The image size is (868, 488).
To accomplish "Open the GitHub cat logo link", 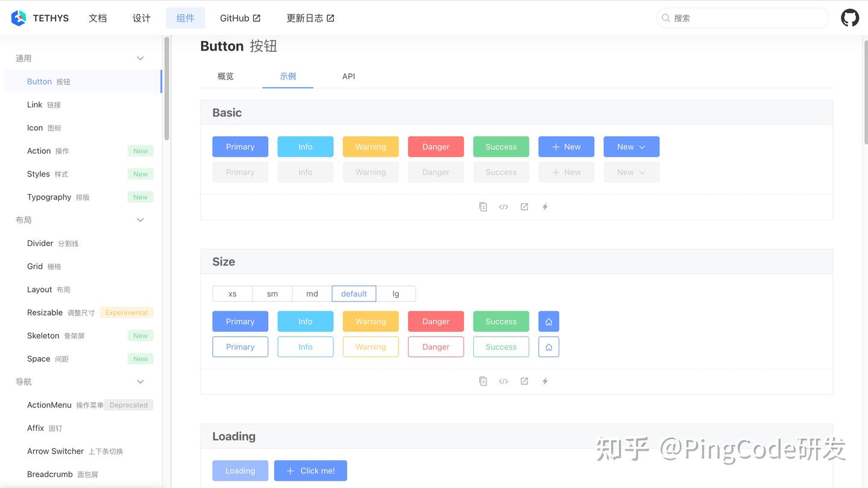I will click(850, 18).
